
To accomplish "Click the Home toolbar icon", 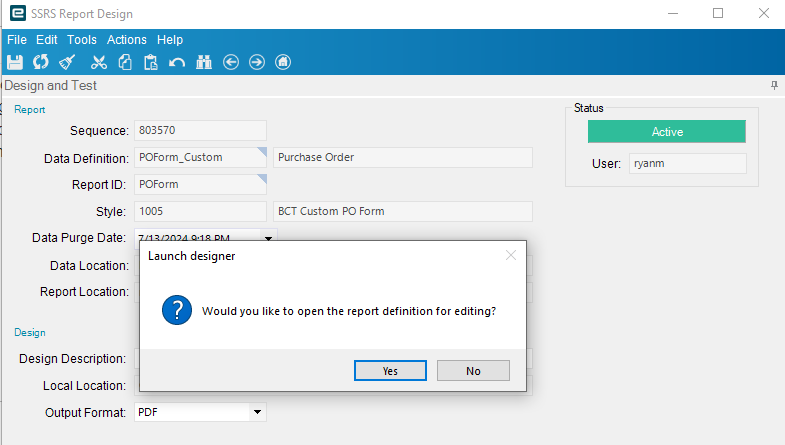I will point(283,62).
